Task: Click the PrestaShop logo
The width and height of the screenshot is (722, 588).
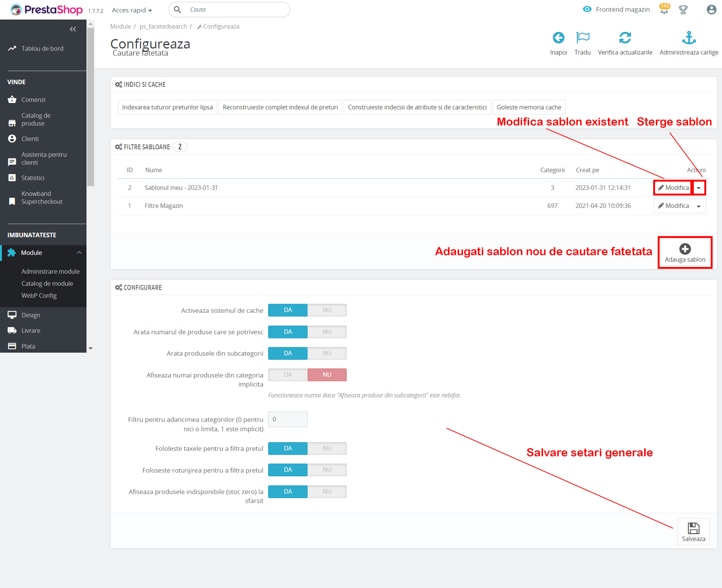Action: coord(46,9)
